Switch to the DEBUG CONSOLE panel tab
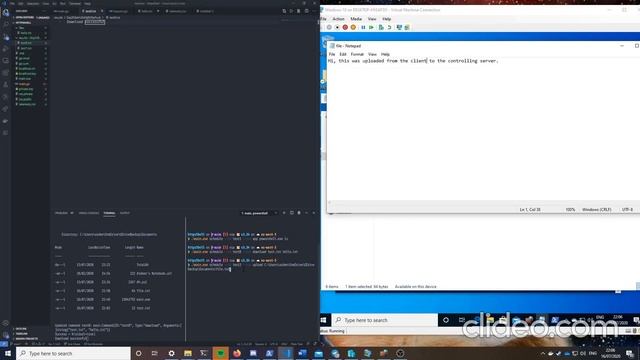The width and height of the screenshot is (640, 360). (x=89, y=213)
